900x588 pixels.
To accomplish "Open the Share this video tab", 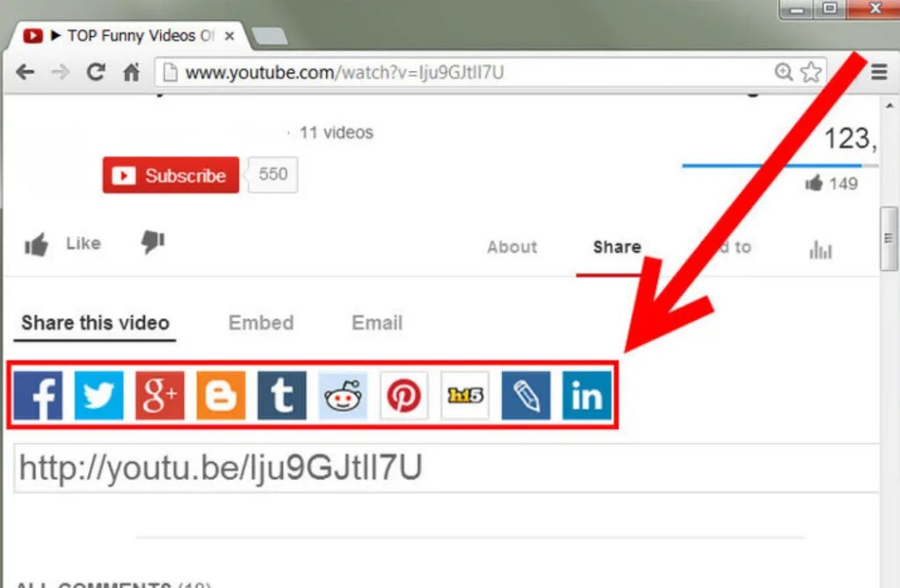I will tap(95, 323).
